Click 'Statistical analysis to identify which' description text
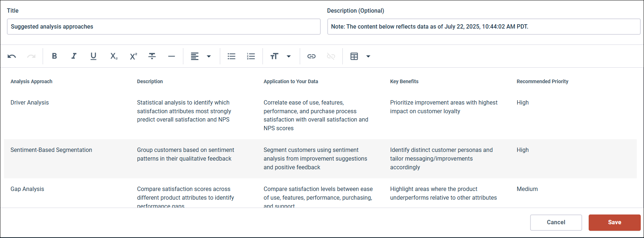The image size is (644, 238). click(x=184, y=111)
